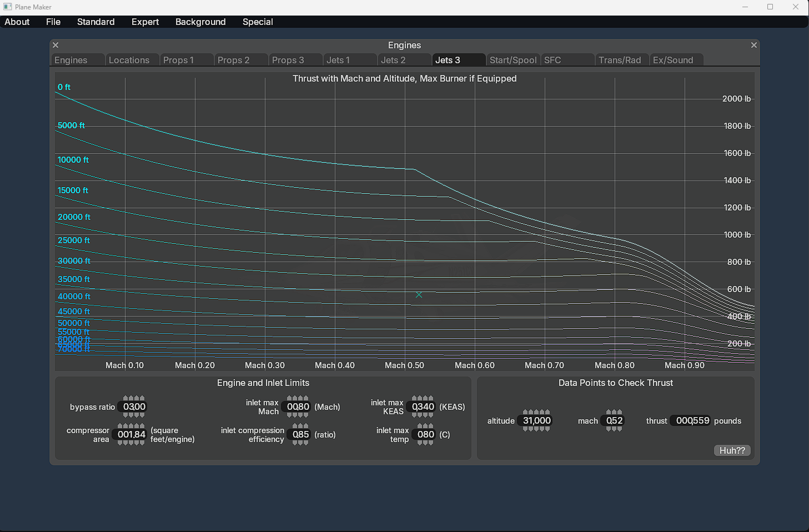Viewport: 809px width, 532px height.
Task: Click the inlet max KEAS value field
Action: (423, 407)
